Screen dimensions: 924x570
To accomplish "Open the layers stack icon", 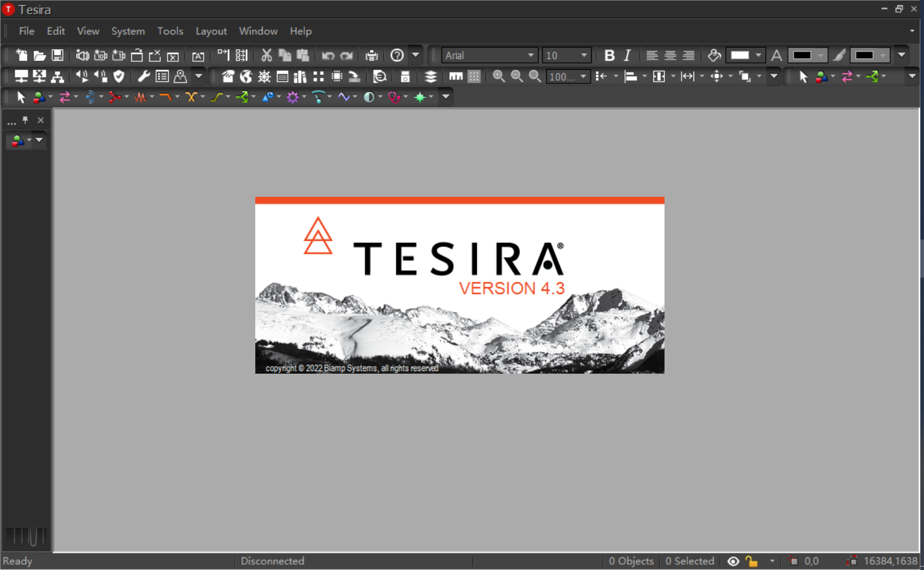I will coord(431,77).
